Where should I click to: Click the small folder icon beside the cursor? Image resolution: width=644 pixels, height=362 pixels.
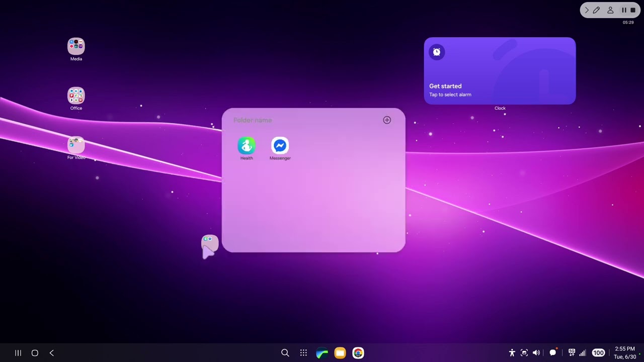[x=210, y=243]
